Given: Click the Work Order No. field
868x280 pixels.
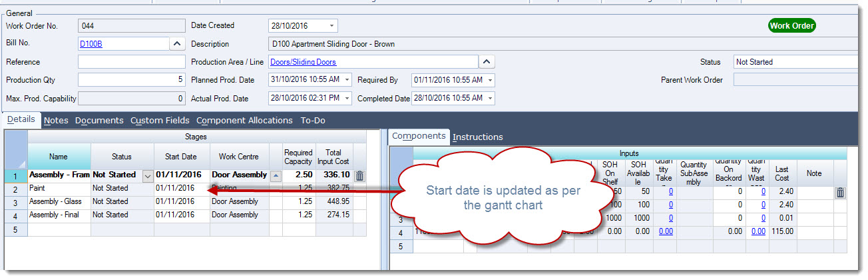Looking at the screenshot, I should tap(131, 26).
